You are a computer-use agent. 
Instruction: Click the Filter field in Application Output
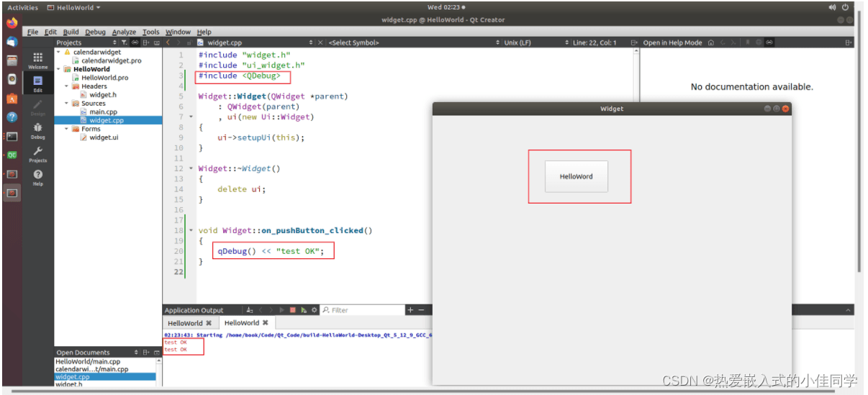point(363,310)
